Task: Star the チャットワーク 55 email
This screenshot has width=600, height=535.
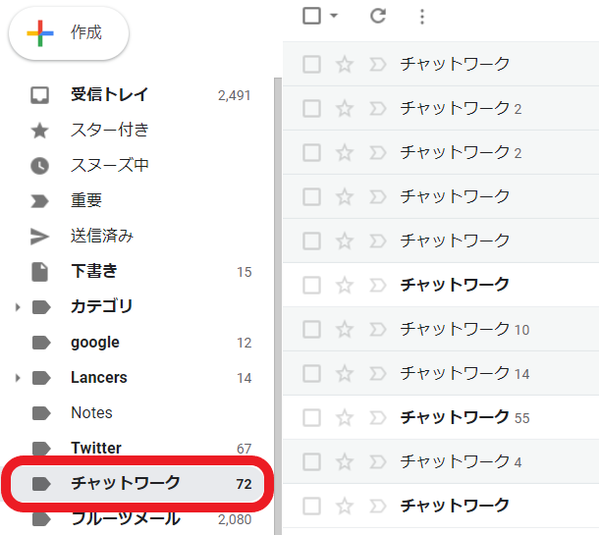Action: click(344, 417)
